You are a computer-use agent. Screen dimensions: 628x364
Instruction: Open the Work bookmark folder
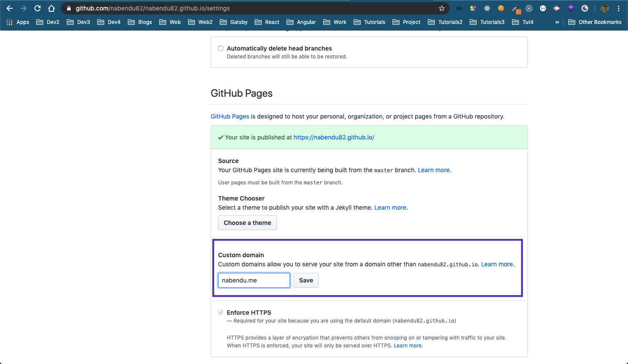[335, 22]
